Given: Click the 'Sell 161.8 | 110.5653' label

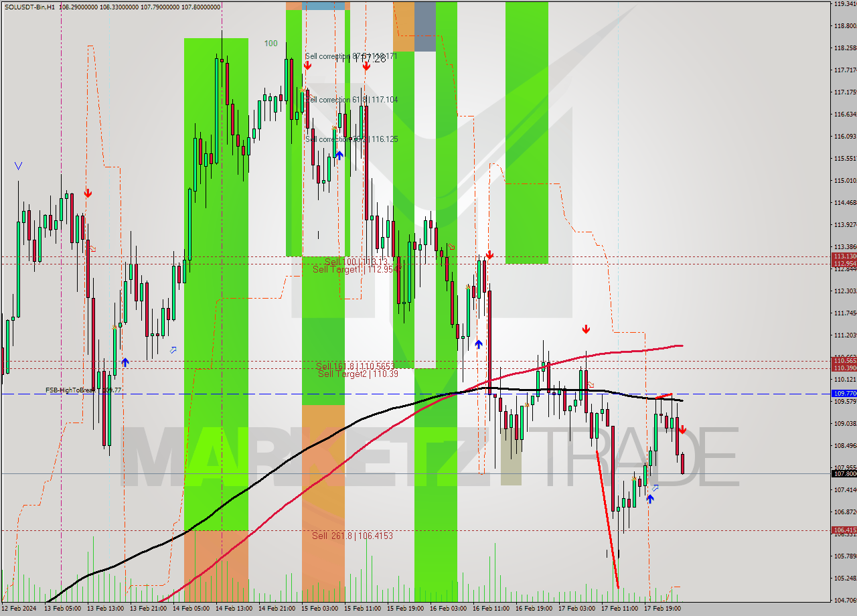Looking at the screenshot, I should pyautogui.click(x=356, y=366).
